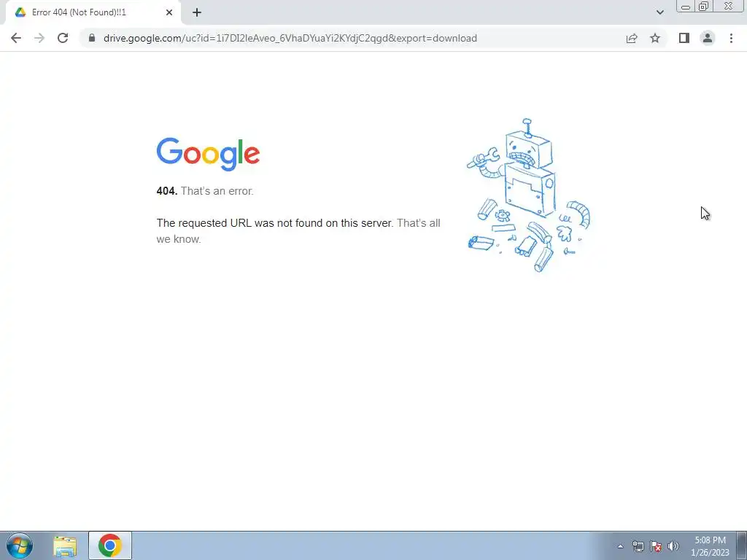Restore down the Chrome window
This screenshot has height=560, width=747.
(703, 7)
